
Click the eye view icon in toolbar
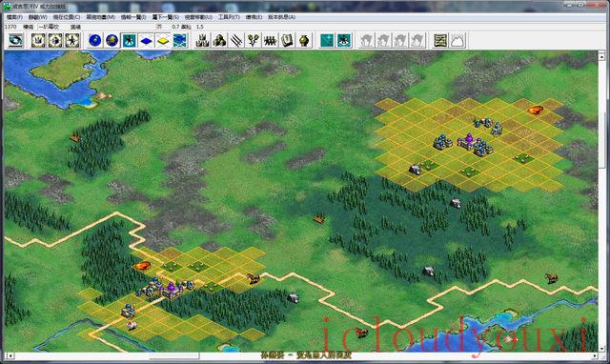pos(15,40)
